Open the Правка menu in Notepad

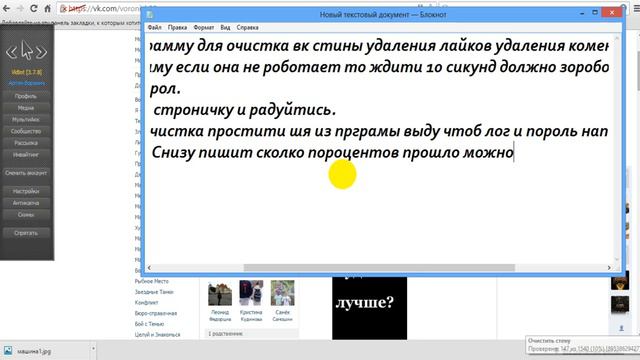tap(178, 27)
